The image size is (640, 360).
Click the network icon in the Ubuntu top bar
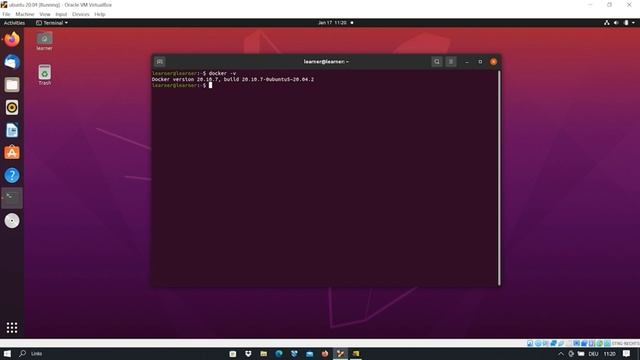click(607, 23)
